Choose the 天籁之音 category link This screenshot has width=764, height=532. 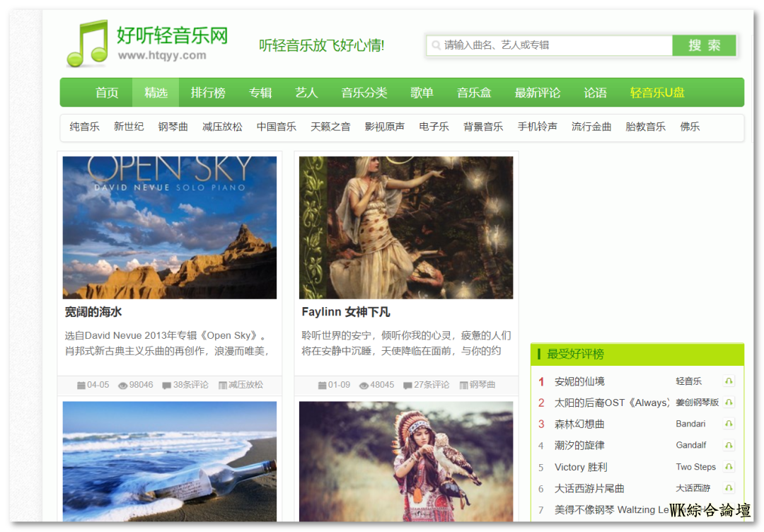(x=330, y=127)
